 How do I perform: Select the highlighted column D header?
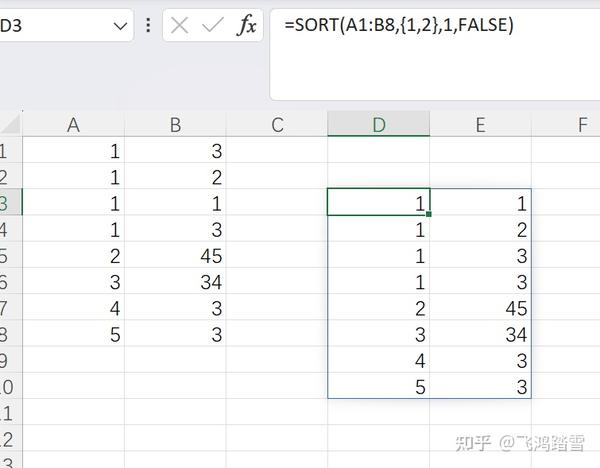coord(379,125)
